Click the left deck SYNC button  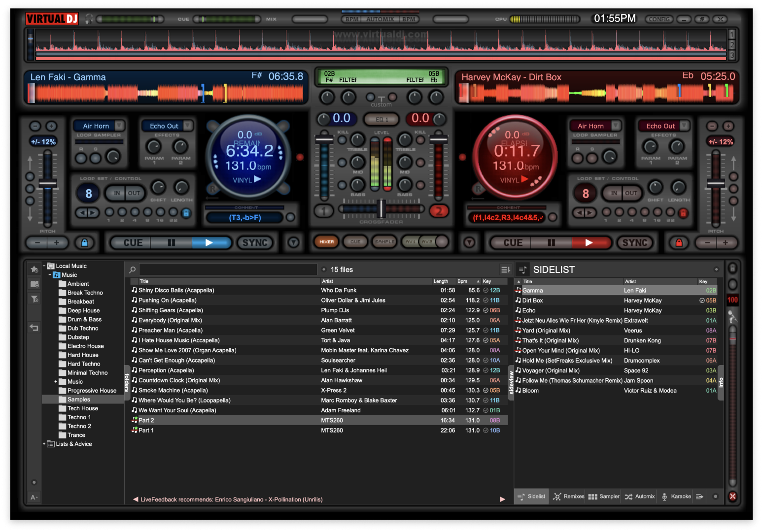255,242
